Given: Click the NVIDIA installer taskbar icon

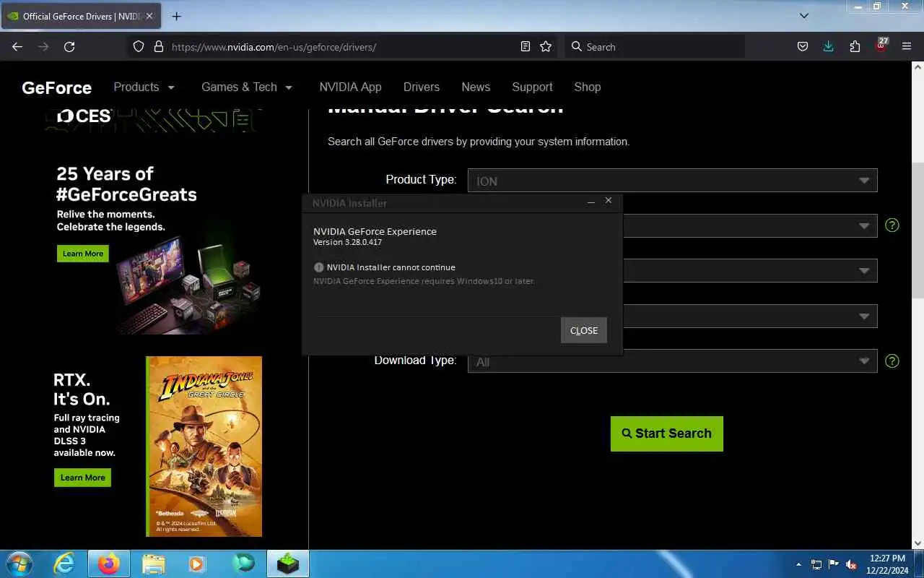Looking at the screenshot, I should [x=288, y=564].
